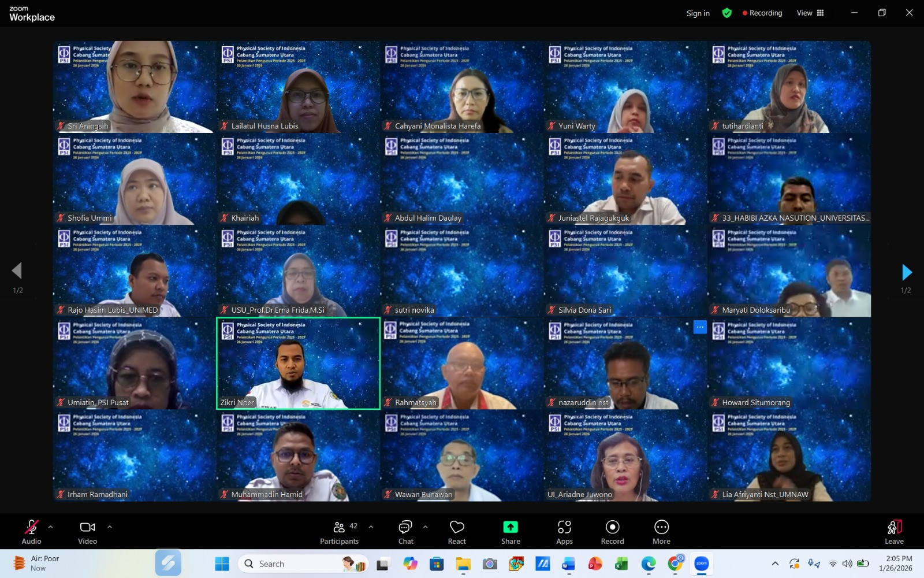
Task: Toggle the Video camera button
Action: (87, 531)
